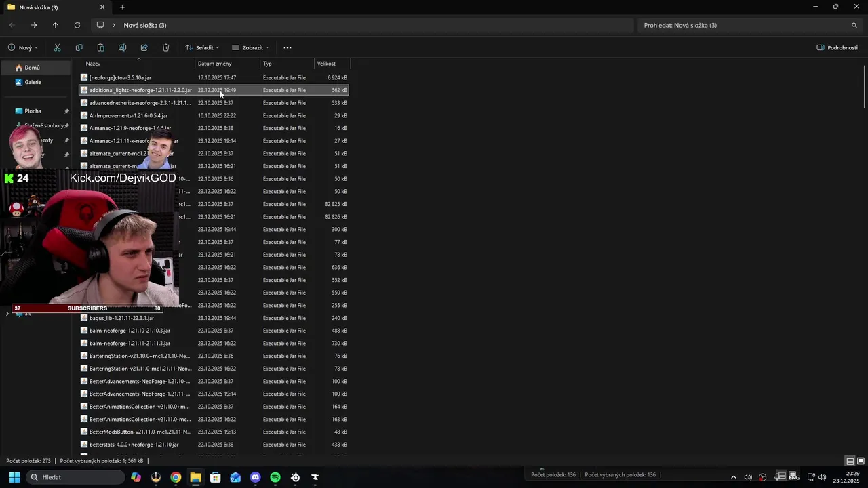Open Outlook from the taskbar
Screen dimensions: 868x488
[x=235, y=477]
